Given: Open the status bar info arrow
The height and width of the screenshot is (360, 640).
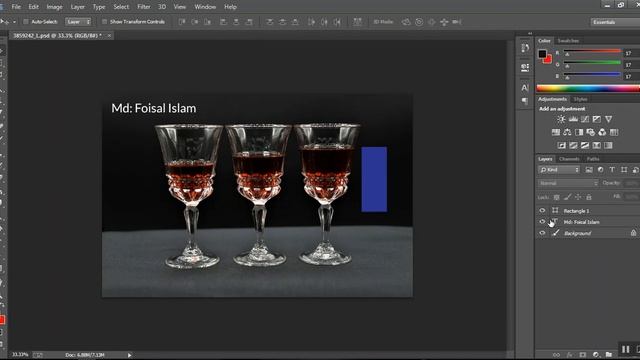Looking at the screenshot, I should tap(129, 355).
